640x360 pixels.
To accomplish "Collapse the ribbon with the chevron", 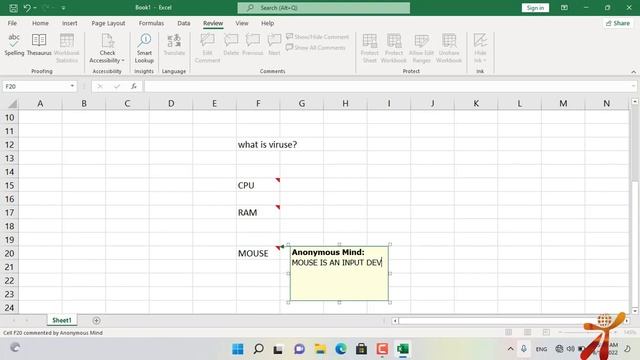I will [x=633, y=72].
